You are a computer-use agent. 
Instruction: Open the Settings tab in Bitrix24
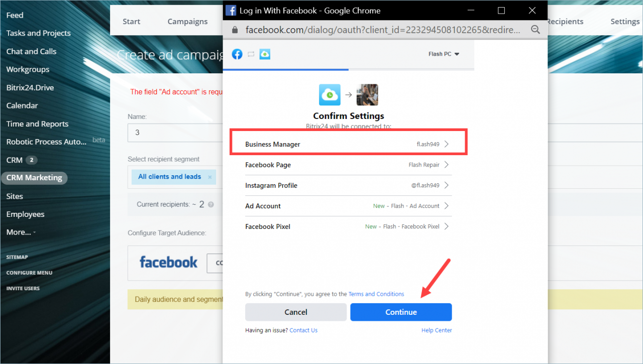(625, 22)
